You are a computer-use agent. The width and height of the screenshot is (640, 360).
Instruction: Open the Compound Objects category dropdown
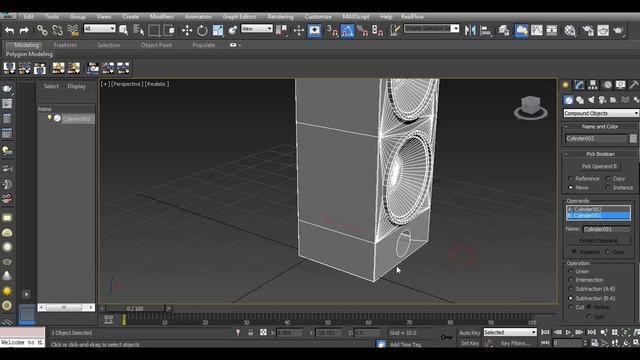[601, 113]
